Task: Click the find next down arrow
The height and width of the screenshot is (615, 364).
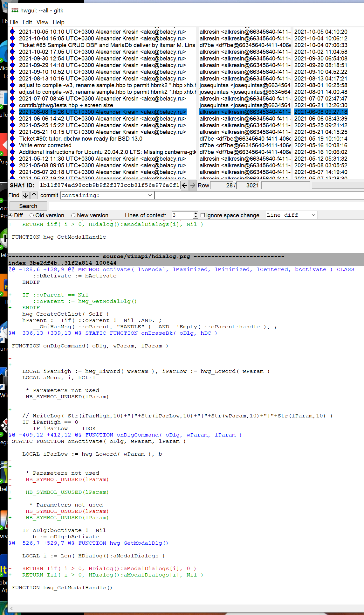Action: [x=26, y=195]
